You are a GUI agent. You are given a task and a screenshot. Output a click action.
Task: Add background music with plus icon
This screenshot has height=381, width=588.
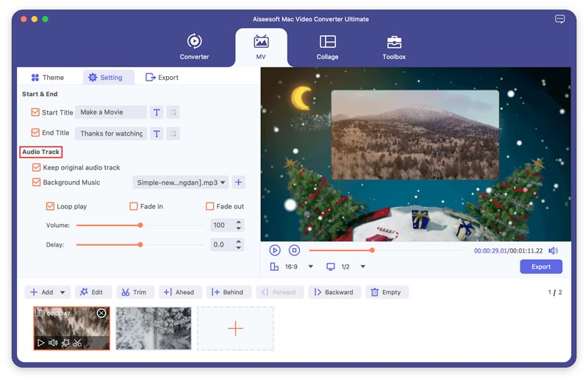pos(238,183)
